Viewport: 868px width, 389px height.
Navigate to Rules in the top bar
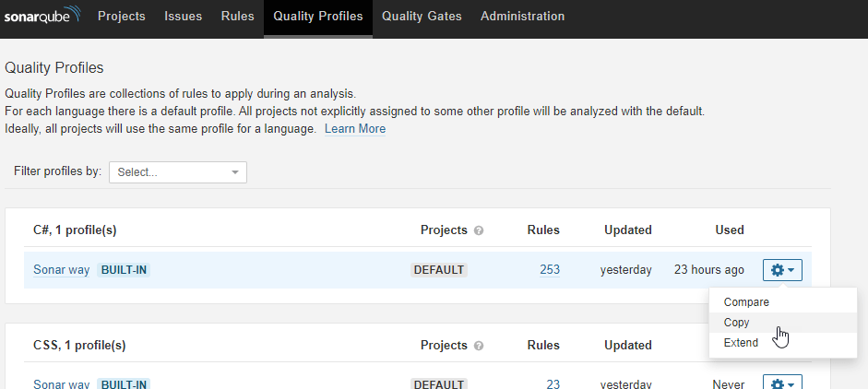click(237, 17)
